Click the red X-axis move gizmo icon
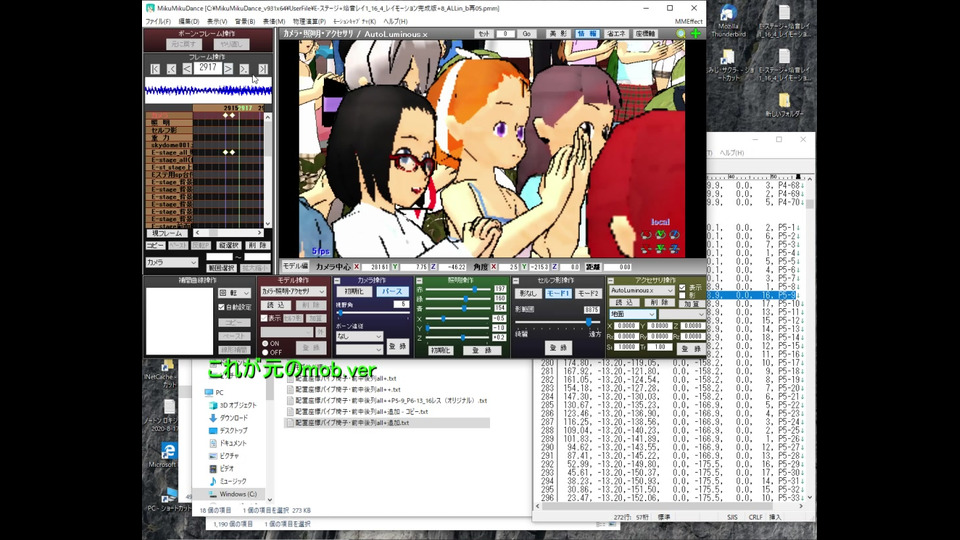Image resolution: width=960 pixels, height=540 pixels. 646,249
